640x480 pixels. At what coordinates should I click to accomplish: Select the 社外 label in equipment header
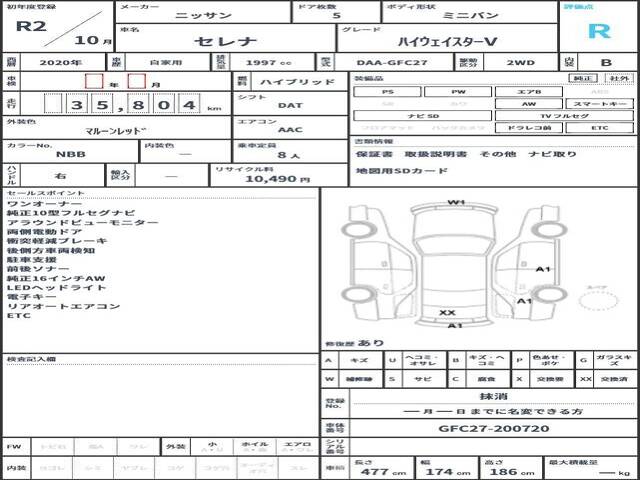pos(616,78)
